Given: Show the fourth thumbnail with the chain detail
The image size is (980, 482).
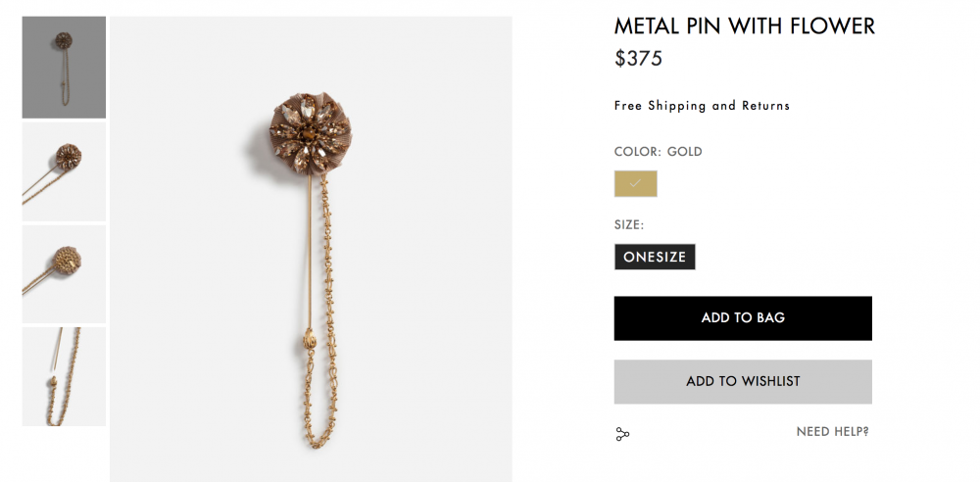Looking at the screenshot, I should 64,377.
